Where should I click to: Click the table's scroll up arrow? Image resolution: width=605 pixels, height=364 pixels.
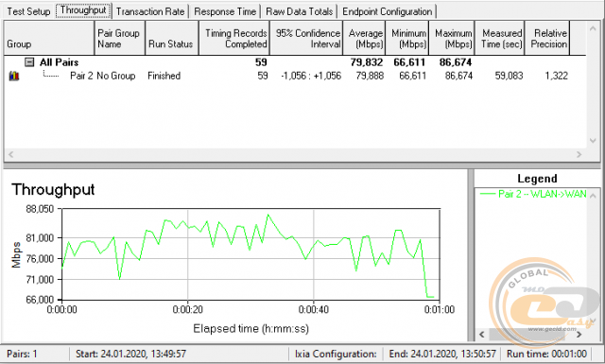(593, 28)
